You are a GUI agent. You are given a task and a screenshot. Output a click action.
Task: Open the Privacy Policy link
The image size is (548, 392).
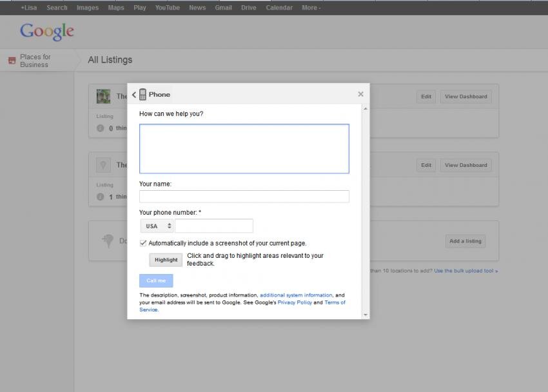[x=295, y=302]
